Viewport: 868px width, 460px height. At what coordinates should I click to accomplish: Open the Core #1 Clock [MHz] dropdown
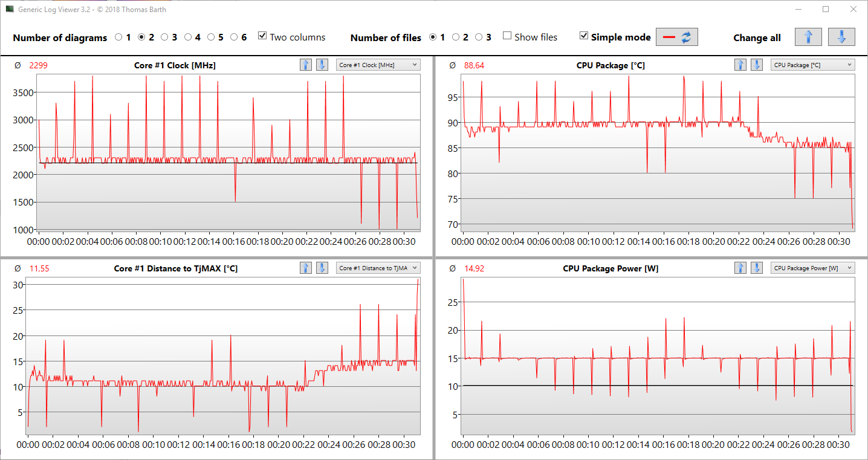(x=378, y=65)
